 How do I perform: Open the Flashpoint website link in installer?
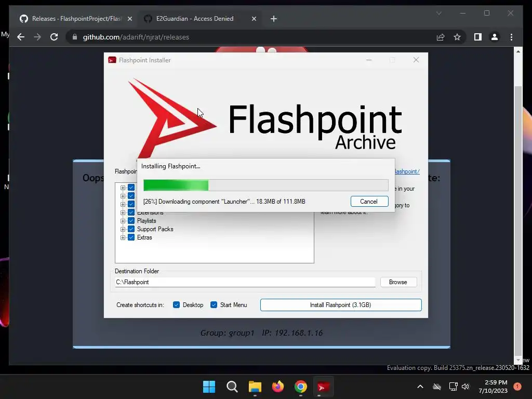pos(407,171)
